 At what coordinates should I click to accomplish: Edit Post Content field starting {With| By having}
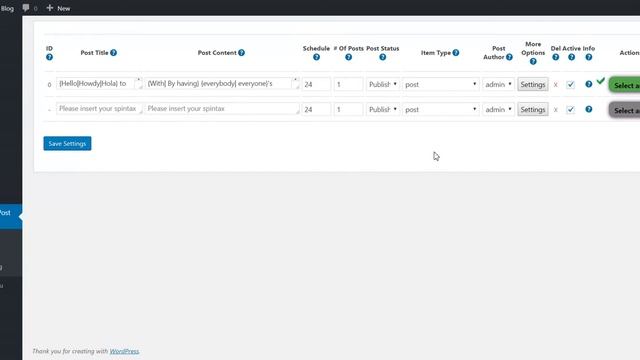pyautogui.click(x=222, y=83)
